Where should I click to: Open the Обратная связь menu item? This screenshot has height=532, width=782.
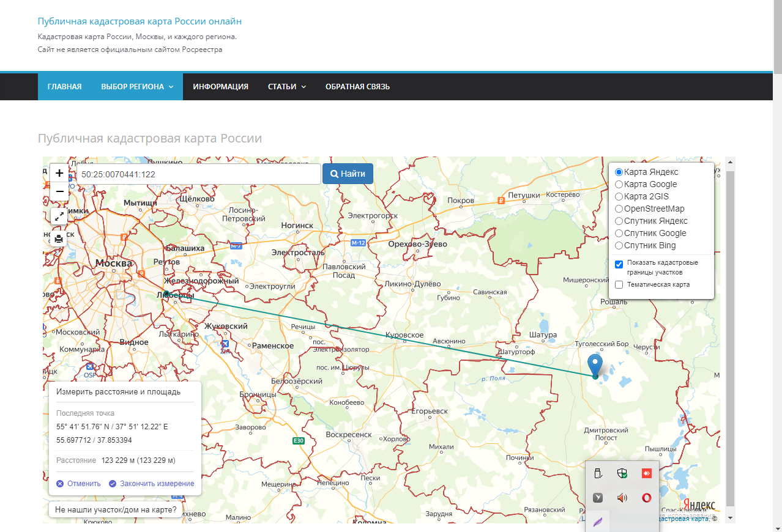[357, 87]
